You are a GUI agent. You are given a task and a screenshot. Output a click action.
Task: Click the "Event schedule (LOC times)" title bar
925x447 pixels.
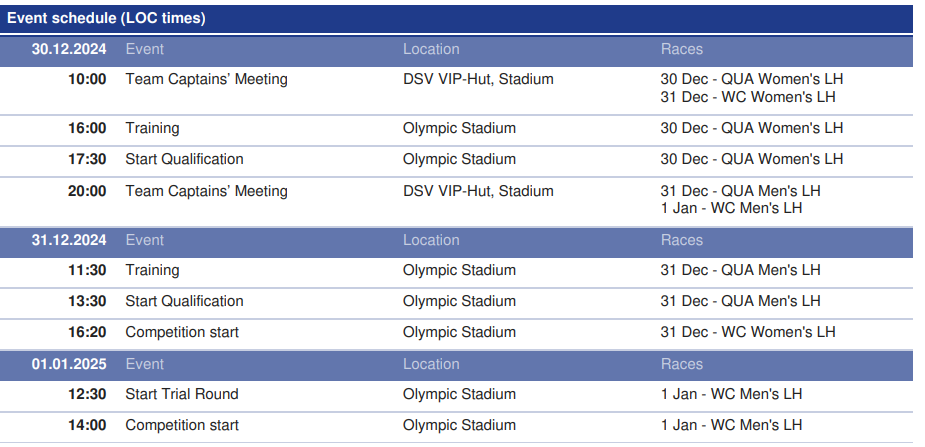pyautogui.click(x=108, y=18)
